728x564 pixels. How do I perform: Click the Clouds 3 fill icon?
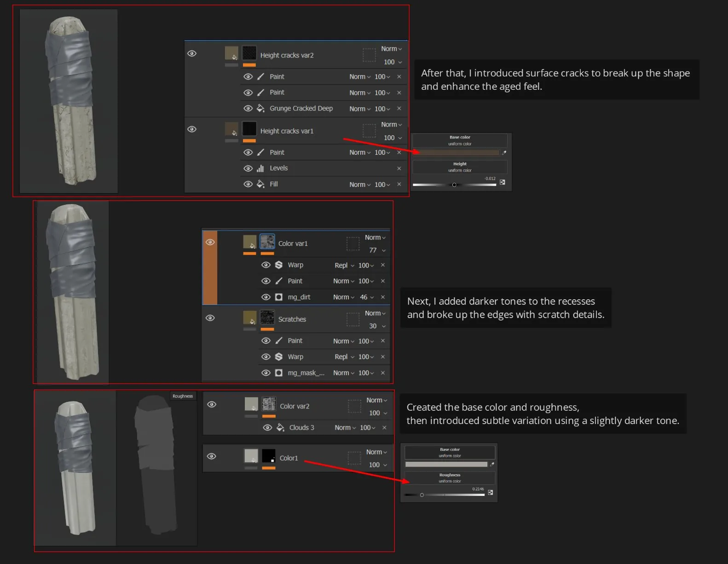pyautogui.click(x=280, y=427)
